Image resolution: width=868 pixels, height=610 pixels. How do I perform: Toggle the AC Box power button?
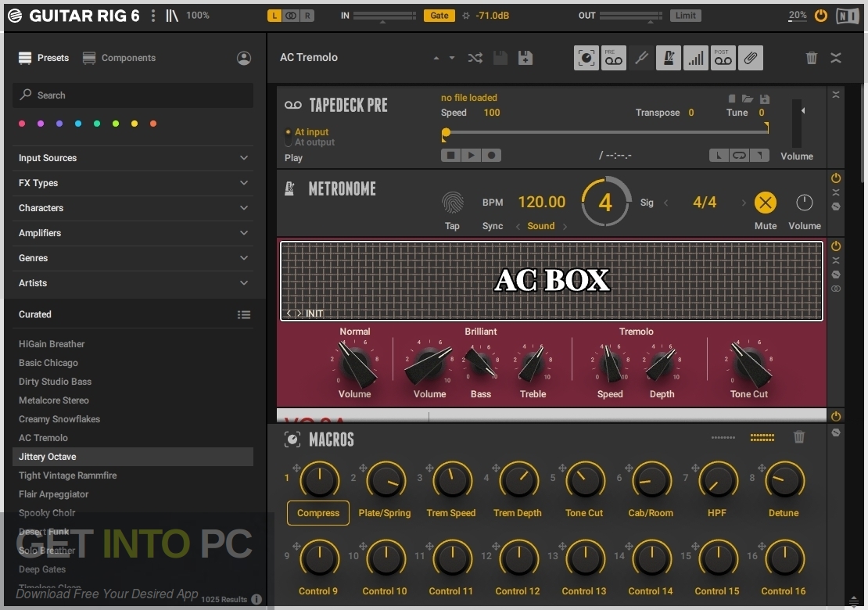click(x=836, y=246)
